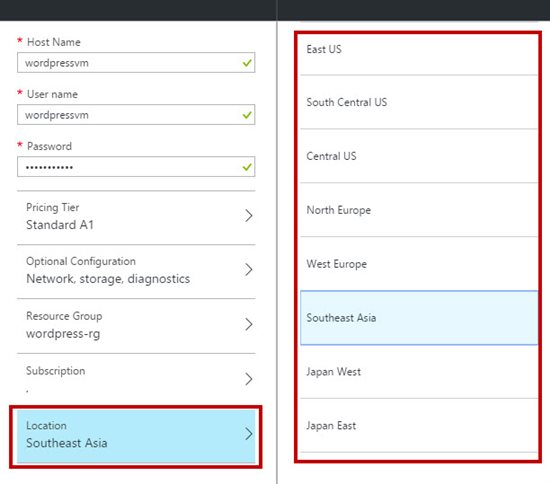Choose the highlighted Southeast Asia entry
The height and width of the screenshot is (484, 550).
pos(419,318)
